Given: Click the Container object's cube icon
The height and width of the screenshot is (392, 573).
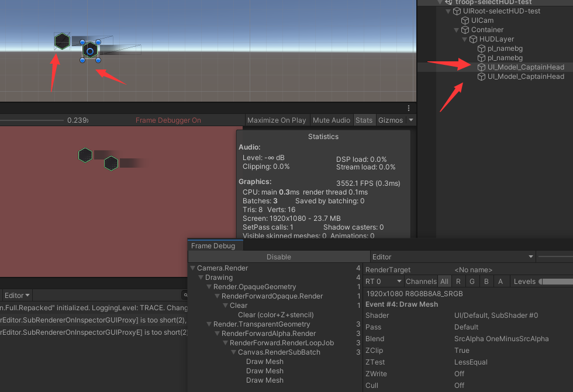Looking at the screenshot, I should pyautogui.click(x=465, y=30).
